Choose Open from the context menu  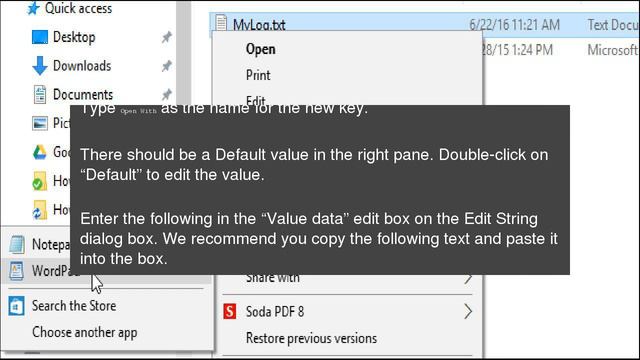[260, 49]
